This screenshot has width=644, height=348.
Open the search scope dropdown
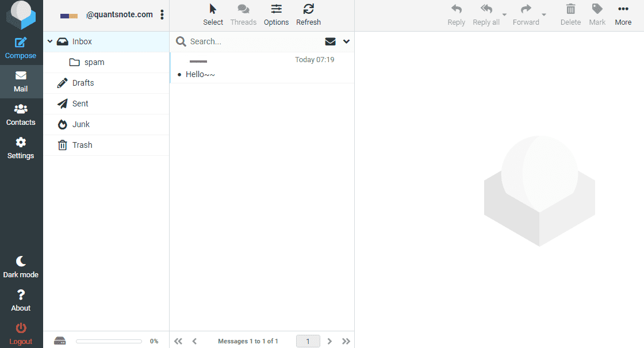pos(346,41)
